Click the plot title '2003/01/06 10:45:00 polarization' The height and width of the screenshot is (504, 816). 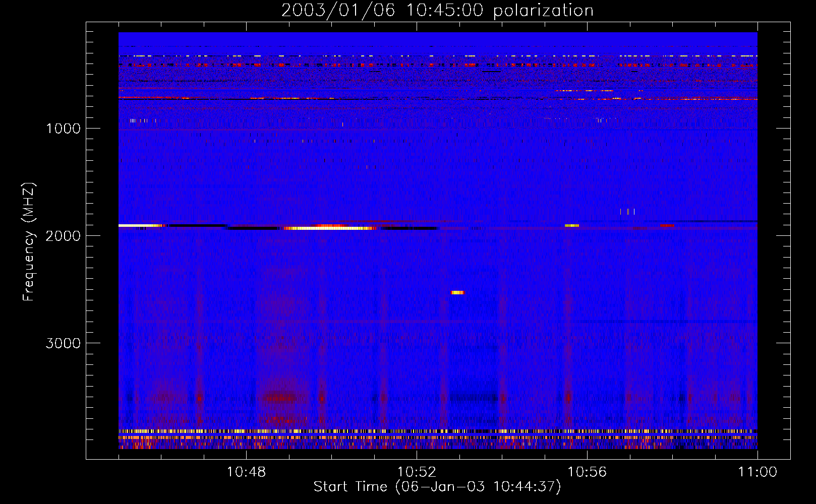coord(437,11)
